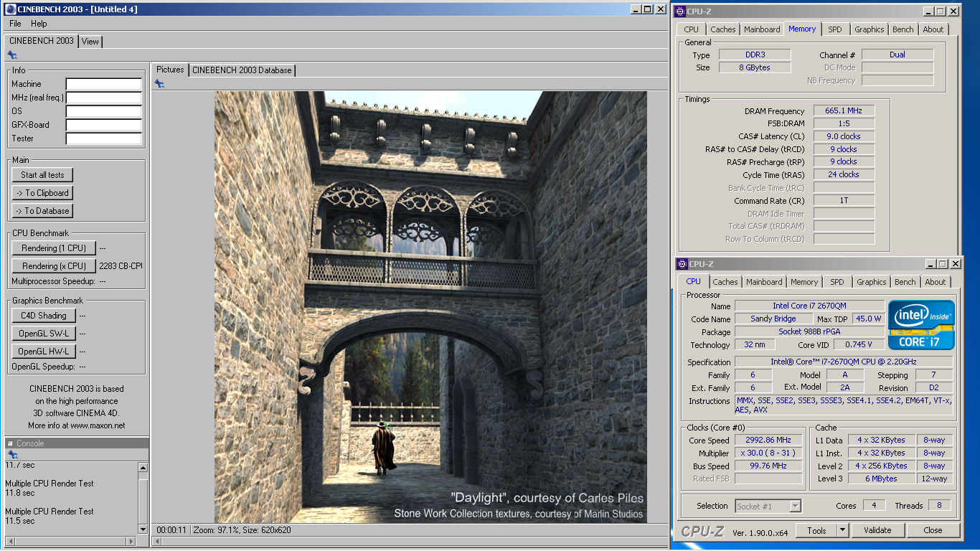
Task: Minimize the lower CPU-Z window
Action: 930,264
